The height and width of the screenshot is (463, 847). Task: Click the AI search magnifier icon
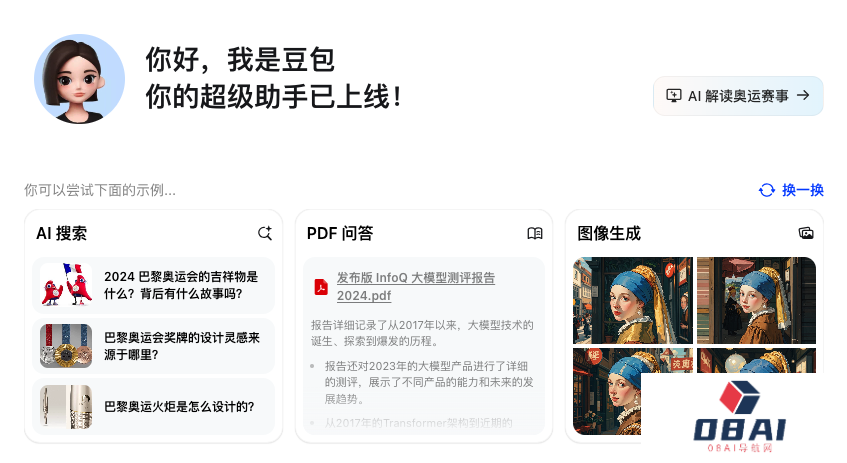tap(265, 233)
